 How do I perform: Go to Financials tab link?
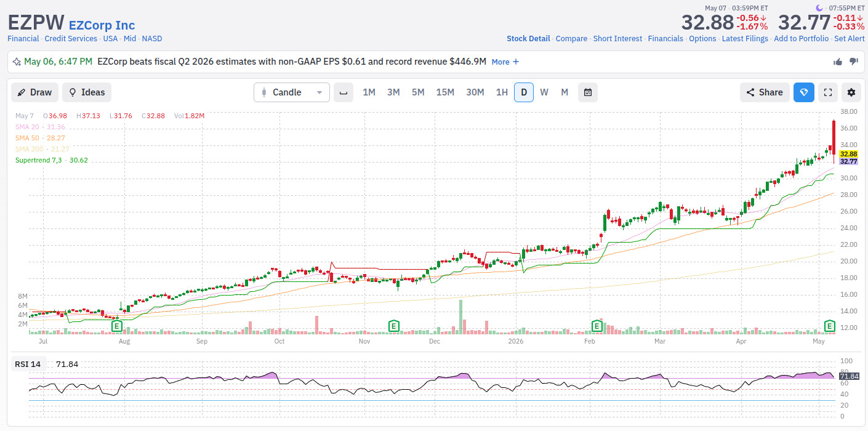[x=665, y=38]
